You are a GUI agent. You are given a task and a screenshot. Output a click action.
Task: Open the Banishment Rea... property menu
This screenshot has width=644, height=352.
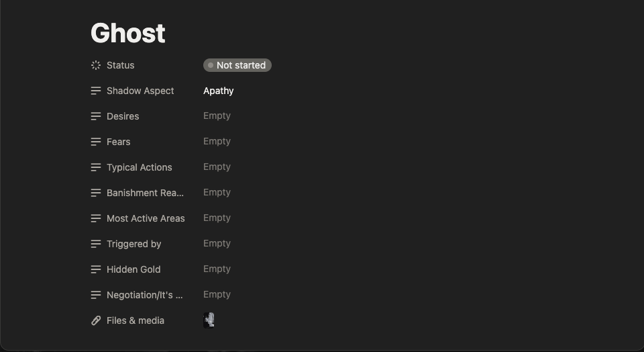[145, 193]
